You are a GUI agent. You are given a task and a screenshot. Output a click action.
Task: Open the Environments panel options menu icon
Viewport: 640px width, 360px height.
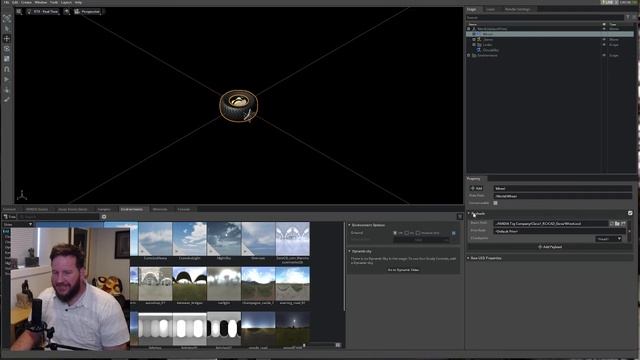[x=460, y=216]
